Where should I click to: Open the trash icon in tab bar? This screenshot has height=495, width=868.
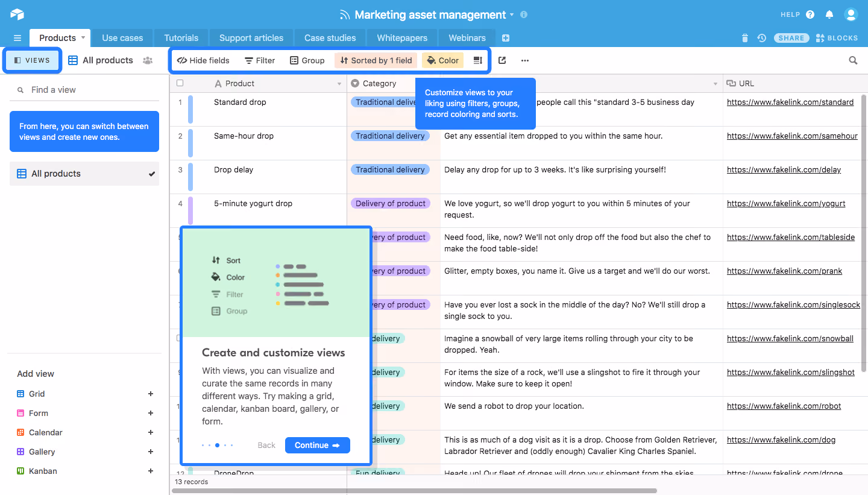745,38
